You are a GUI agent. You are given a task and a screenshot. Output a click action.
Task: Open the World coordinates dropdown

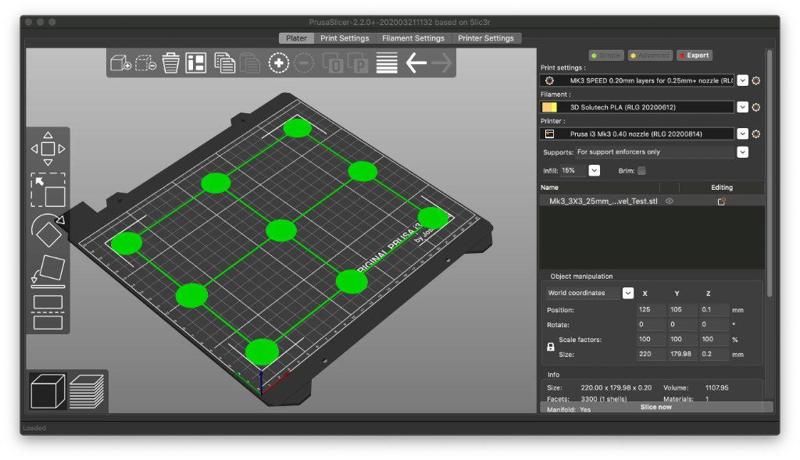(x=628, y=293)
